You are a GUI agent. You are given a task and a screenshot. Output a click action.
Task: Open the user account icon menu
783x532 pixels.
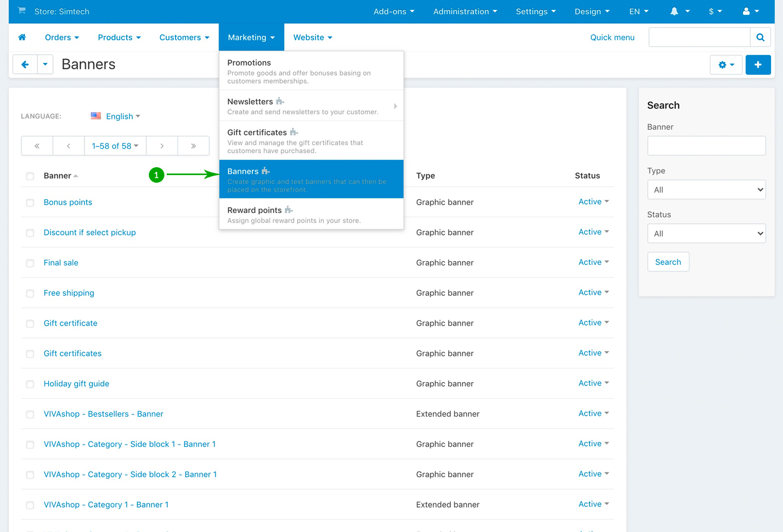[750, 11]
